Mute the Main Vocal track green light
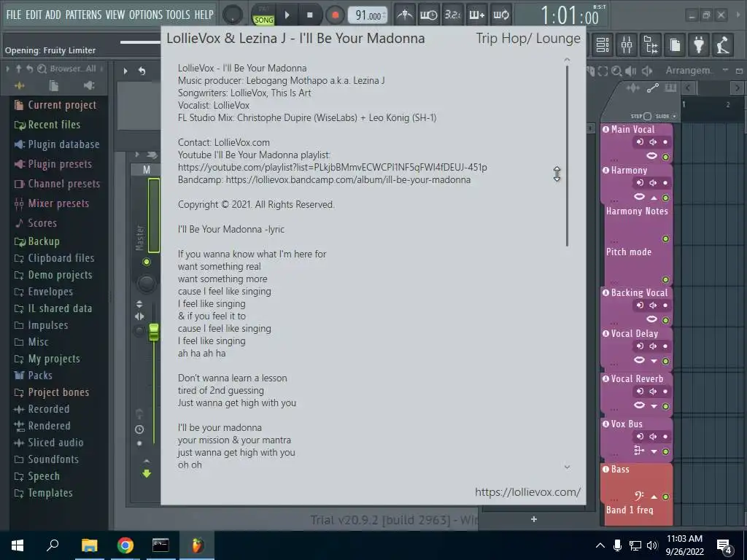The width and height of the screenshot is (747, 560). pyautogui.click(x=665, y=157)
